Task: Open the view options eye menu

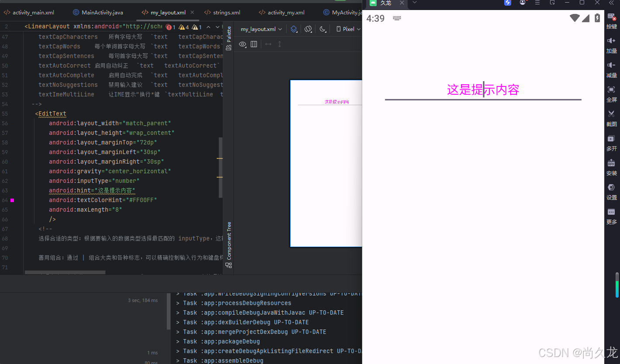Action: point(242,44)
